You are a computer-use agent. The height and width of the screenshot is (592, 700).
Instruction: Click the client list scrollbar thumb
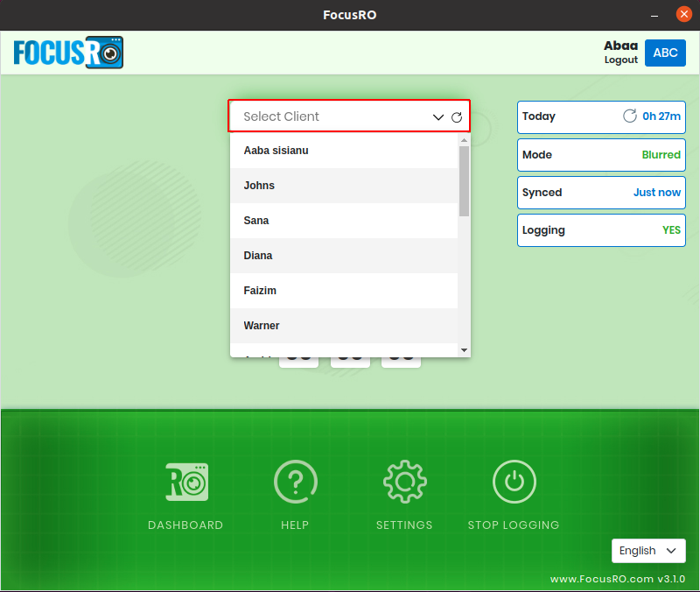(464, 181)
